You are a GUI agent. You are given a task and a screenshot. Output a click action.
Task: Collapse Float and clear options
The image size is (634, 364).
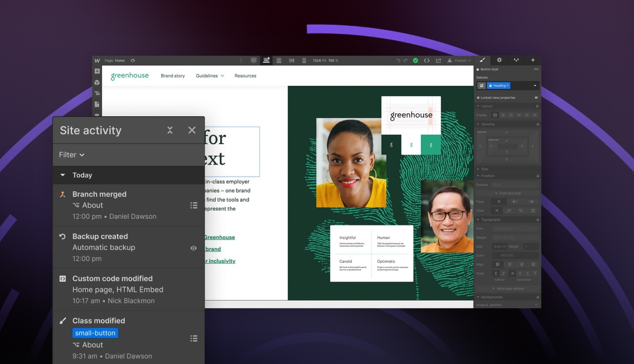(508, 193)
